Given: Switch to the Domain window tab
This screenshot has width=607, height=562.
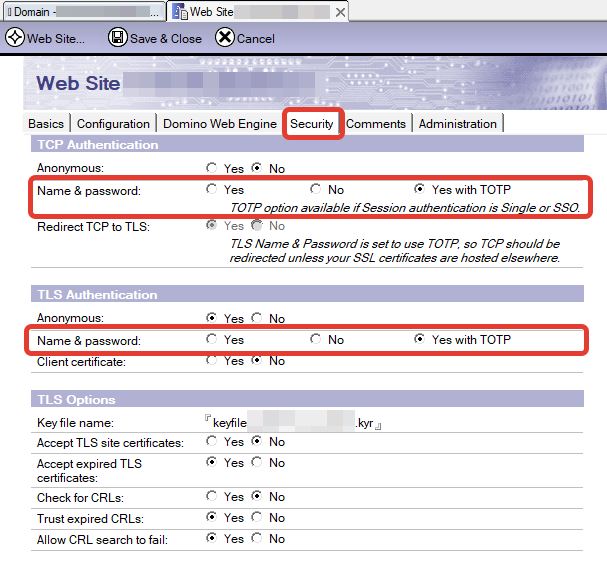Looking at the screenshot, I should 82,12.
